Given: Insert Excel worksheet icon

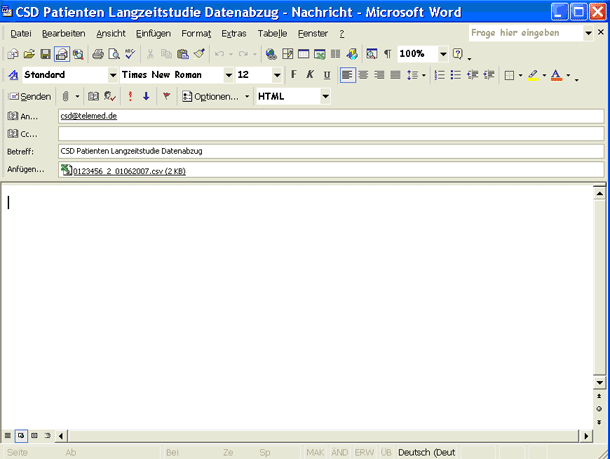Looking at the screenshot, I should (320, 54).
